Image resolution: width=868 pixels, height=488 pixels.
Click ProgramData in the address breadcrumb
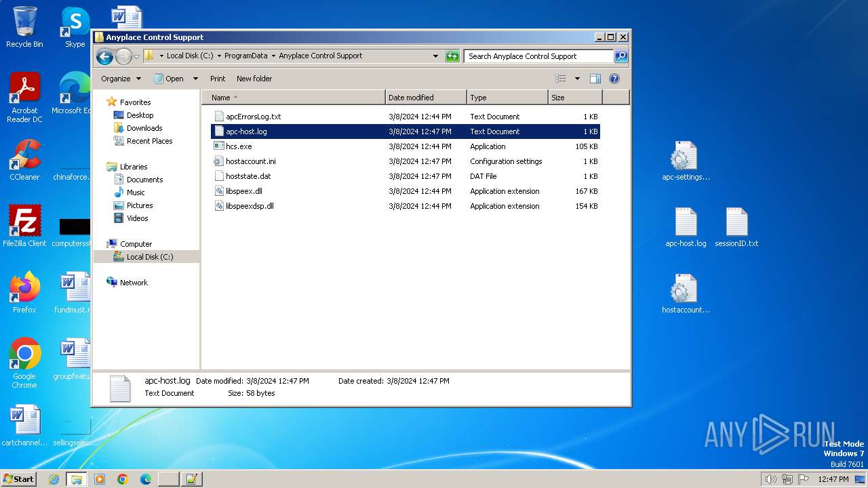245,56
